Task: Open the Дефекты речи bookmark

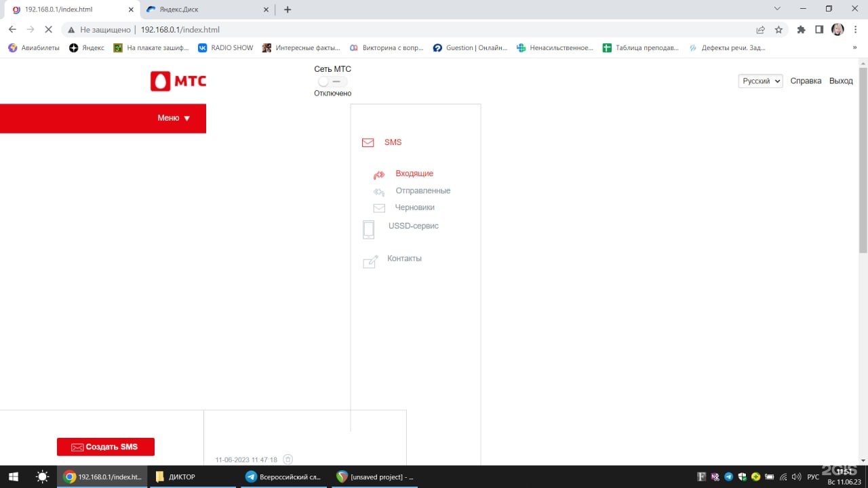Action: (x=727, y=48)
